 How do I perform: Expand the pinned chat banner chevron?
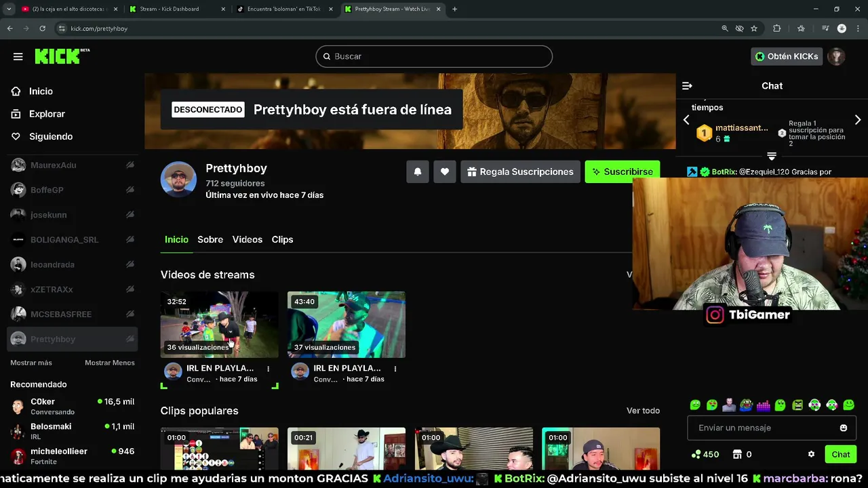[x=772, y=157]
